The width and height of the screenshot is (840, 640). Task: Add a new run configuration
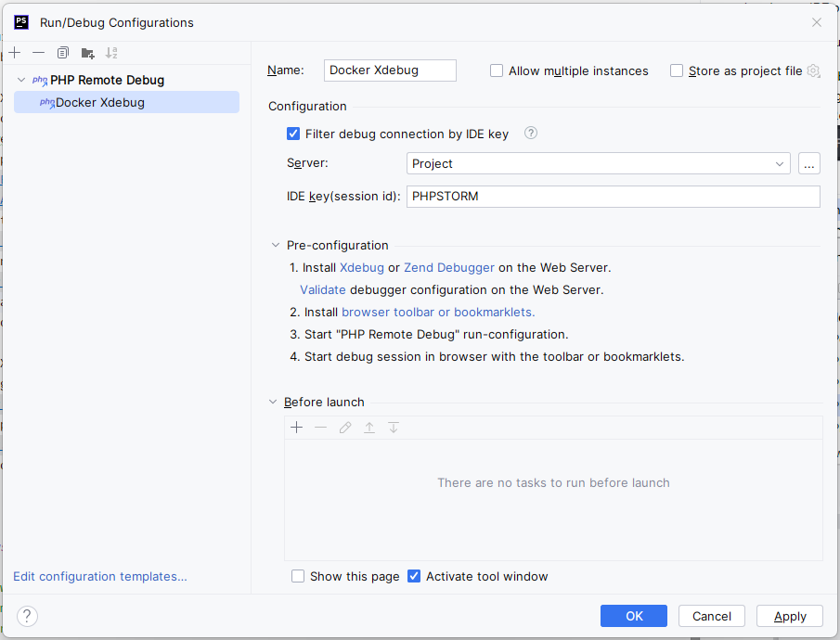[15, 53]
